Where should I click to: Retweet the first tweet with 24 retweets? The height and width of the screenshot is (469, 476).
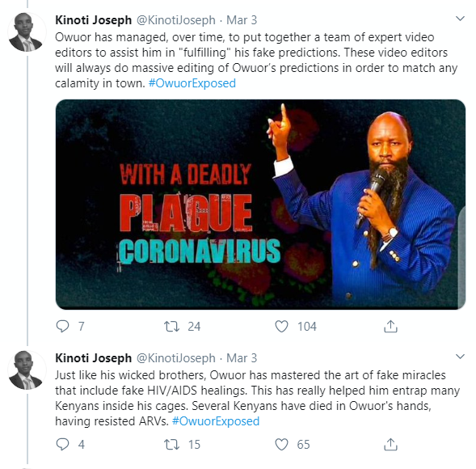coord(172,327)
